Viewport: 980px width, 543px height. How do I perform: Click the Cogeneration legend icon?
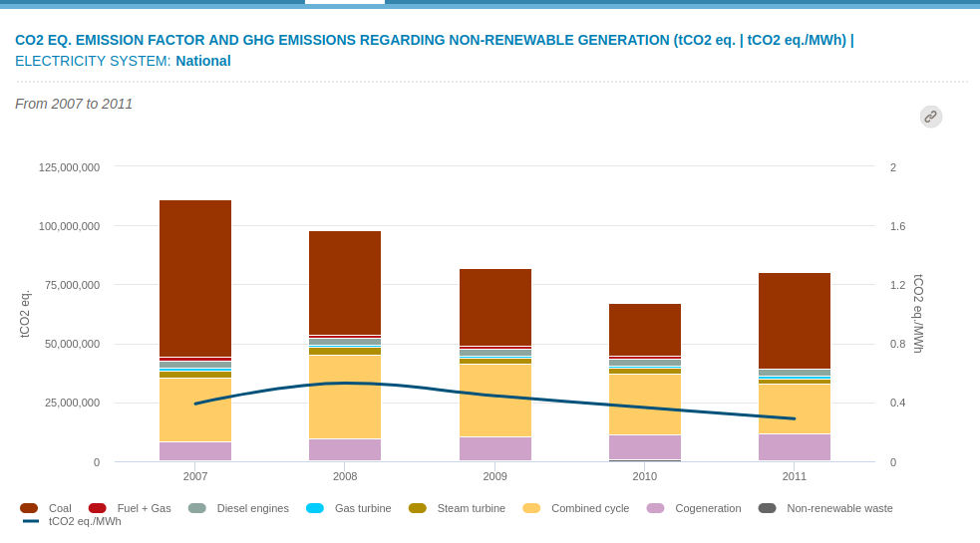(655, 508)
